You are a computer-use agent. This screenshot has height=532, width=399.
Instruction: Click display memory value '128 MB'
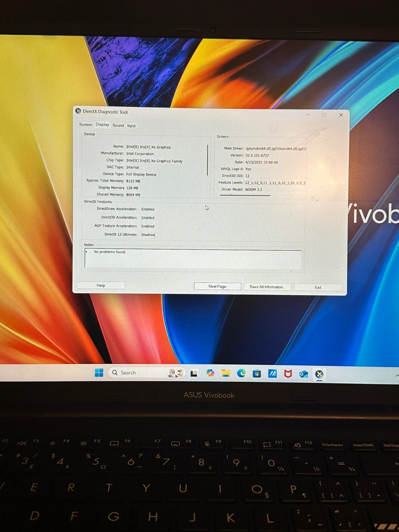(132, 188)
